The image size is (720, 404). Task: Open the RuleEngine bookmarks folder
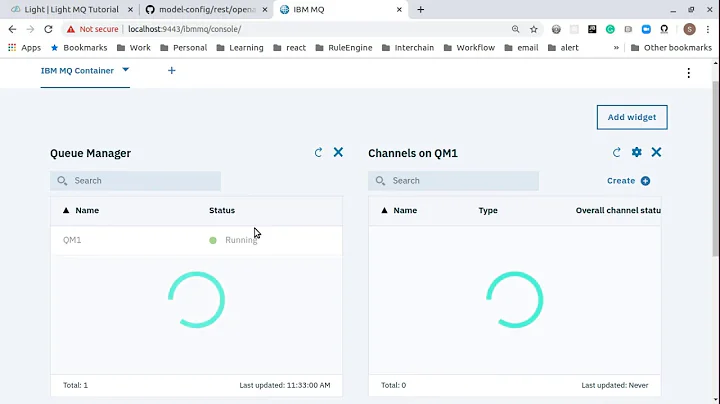pyautogui.click(x=343, y=48)
